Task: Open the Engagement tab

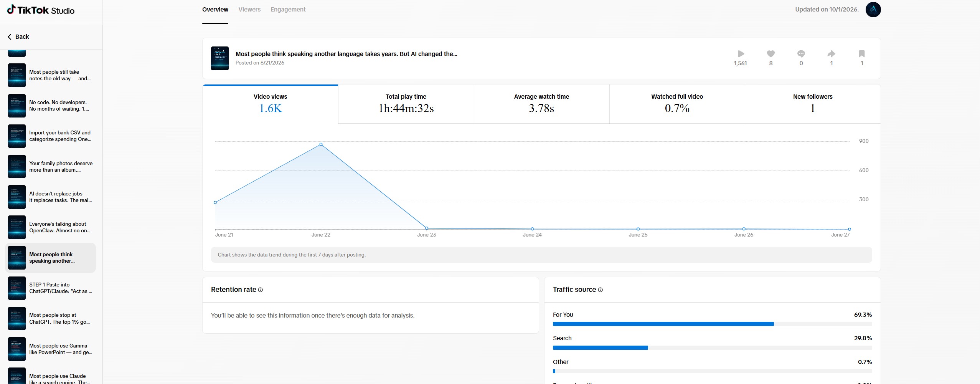Action: (x=288, y=10)
